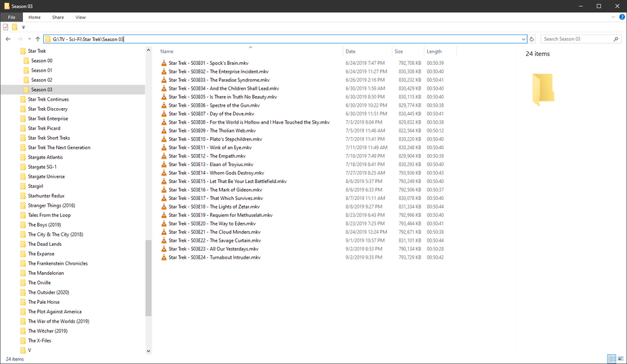627x364 pixels.
Task: Select Turnabout Intruder VLC icon
Action: click(x=164, y=257)
